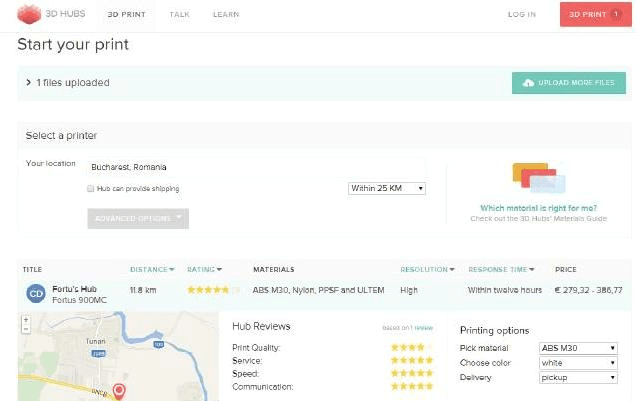Image resolution: width=637 pixels, height=401 pixels.
Task: Click the 'Fortus 900MC' printer name
Action: tap(79, 300)
